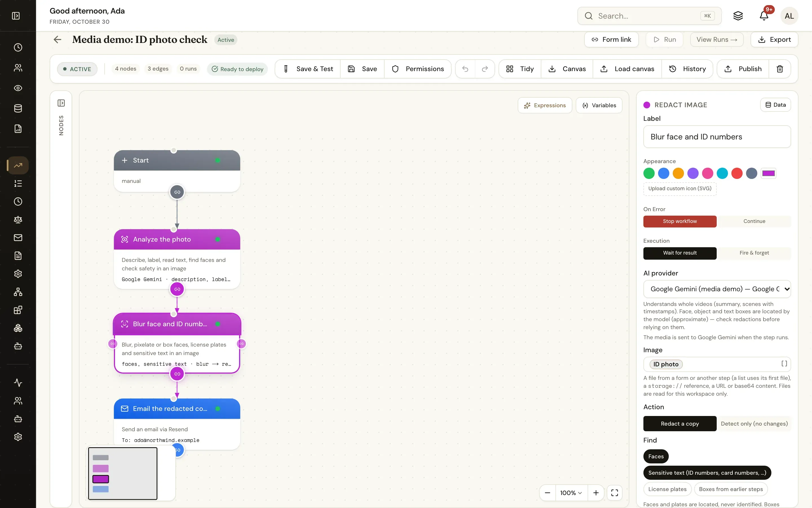
Task: Go back with the left arrow icon
Action: (x=58, y=40)
